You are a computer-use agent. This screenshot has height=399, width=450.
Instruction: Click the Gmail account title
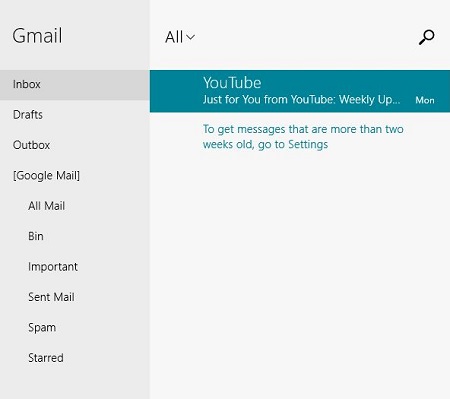pos(37,36)
